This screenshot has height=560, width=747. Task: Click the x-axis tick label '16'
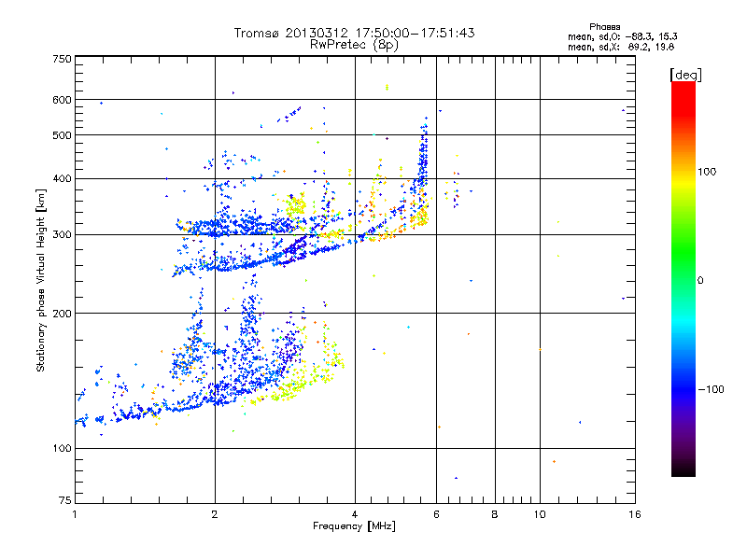(635, 514)
